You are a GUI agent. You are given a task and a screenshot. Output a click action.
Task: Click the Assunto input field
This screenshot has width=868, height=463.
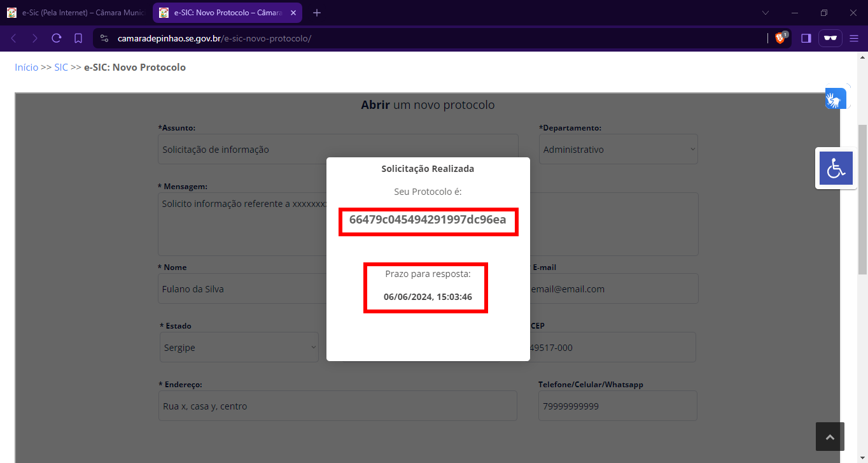point(338,150)
